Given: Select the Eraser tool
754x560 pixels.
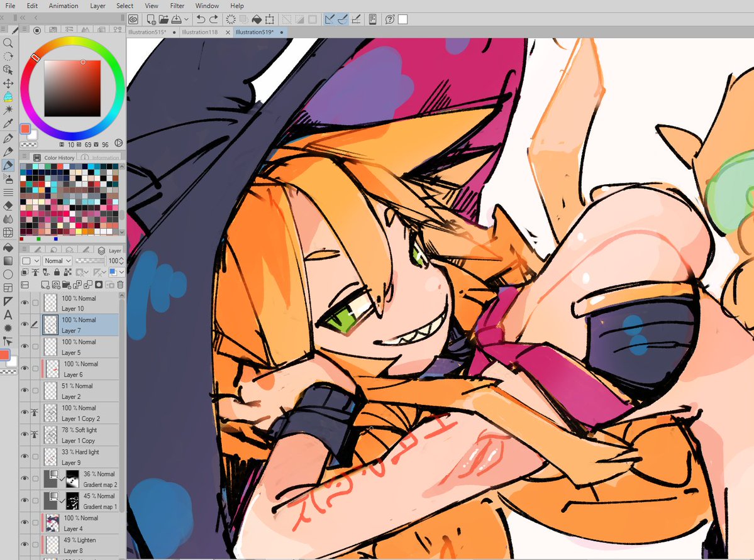Looking at the screenshot, I should [x=8, y=206].
